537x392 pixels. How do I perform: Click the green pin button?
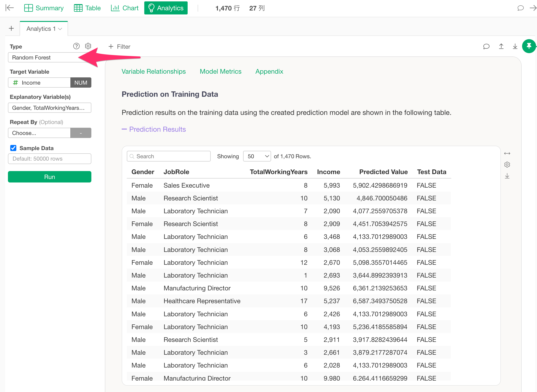(529, 46)
